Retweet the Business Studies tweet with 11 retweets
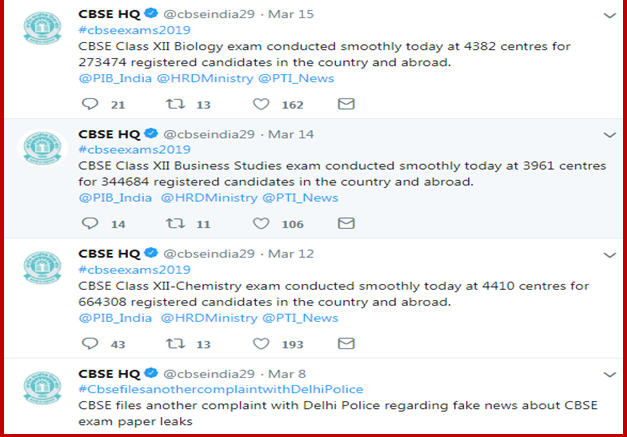Viewport: 627px width, 437px height. click(x=176, y=223)
